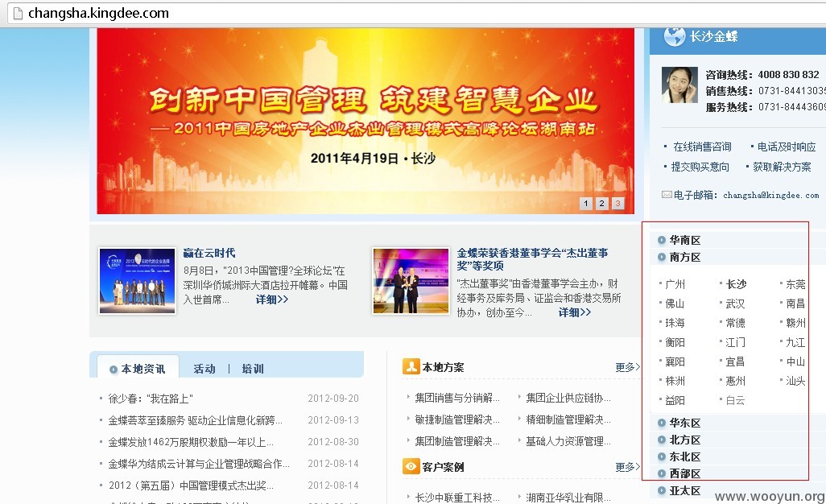826x504 pixels.
Task: Open 集团制造管理解决... solution link
Action: click(456, 441)
